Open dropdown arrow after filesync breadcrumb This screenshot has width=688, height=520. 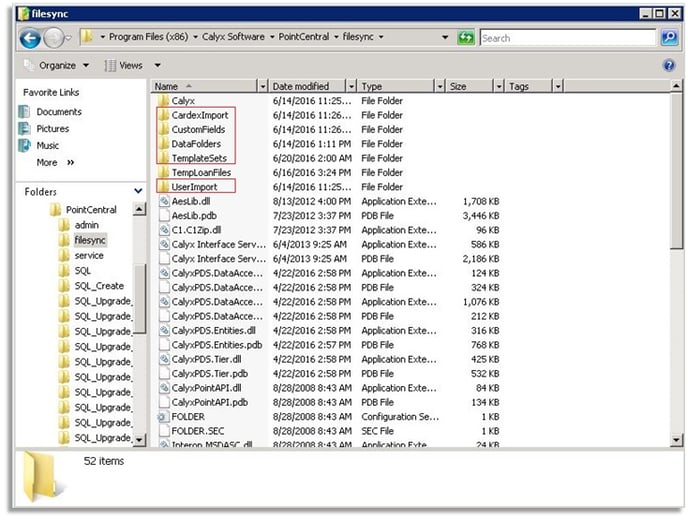[381, 37]
